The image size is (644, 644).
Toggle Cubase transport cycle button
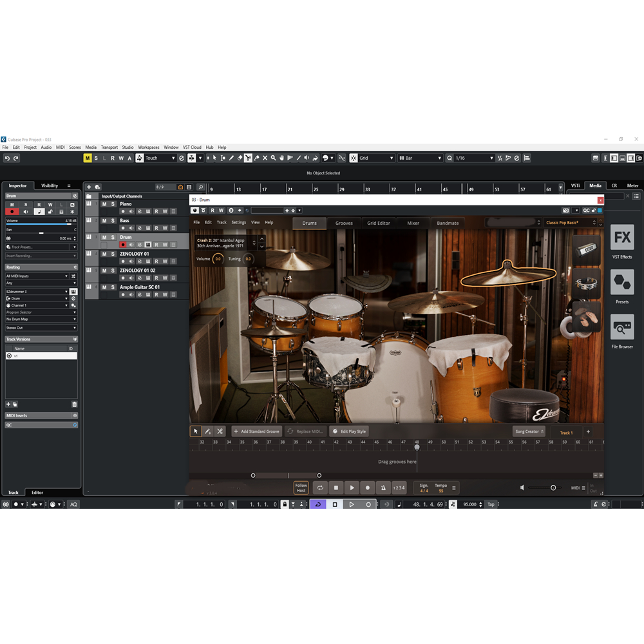[318, 504]
